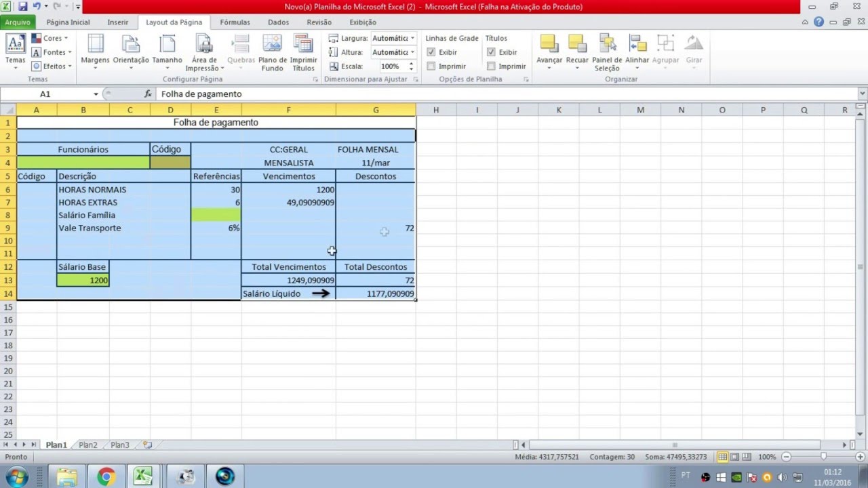Click the Excel icon in the taskbar
This screenshot has width=868, height=488.
(144, 476)
